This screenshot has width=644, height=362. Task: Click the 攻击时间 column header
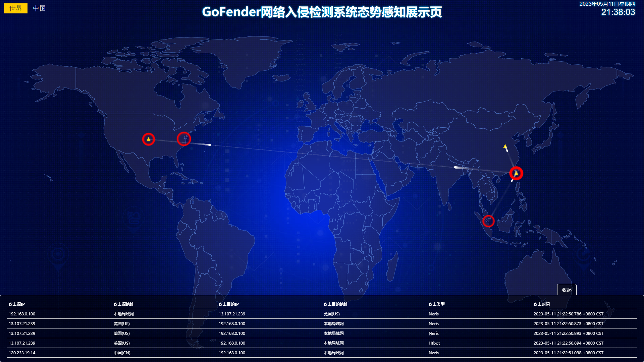coord(541,304)
